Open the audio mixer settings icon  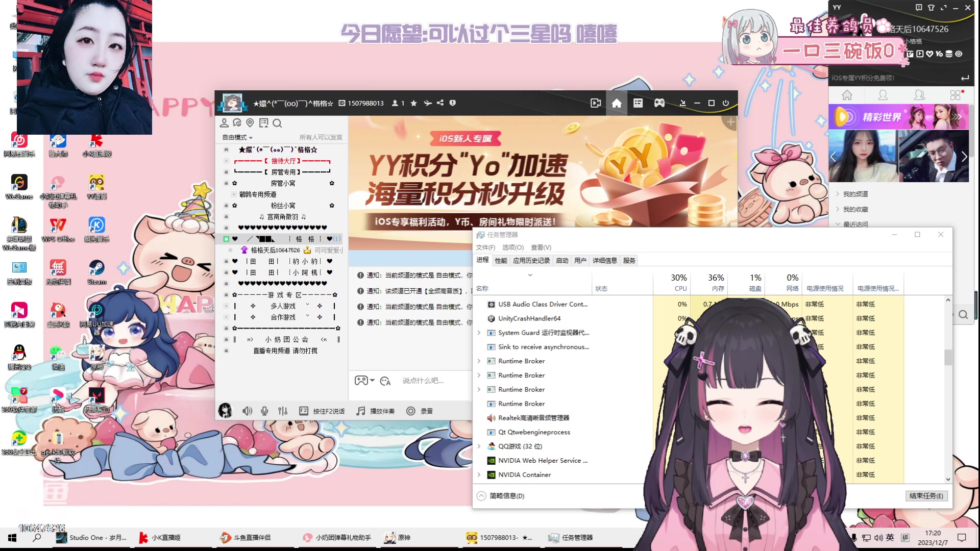(x=283, y=411)
